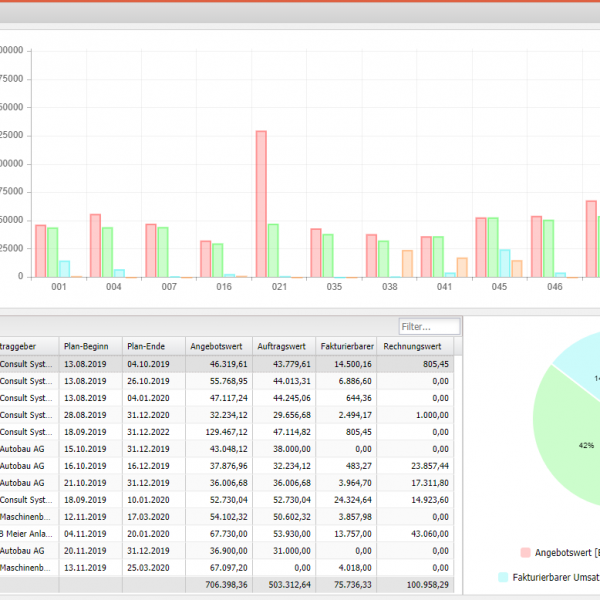Toggle the cyan Fakturierbarer Umsatz legend swatch
Screen dimensions: 600x600
[502, 577]
